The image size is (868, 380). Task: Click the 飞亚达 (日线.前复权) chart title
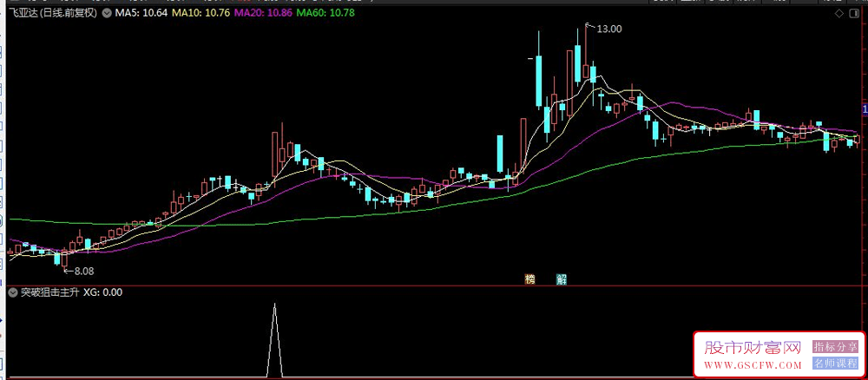pos(54,13)
